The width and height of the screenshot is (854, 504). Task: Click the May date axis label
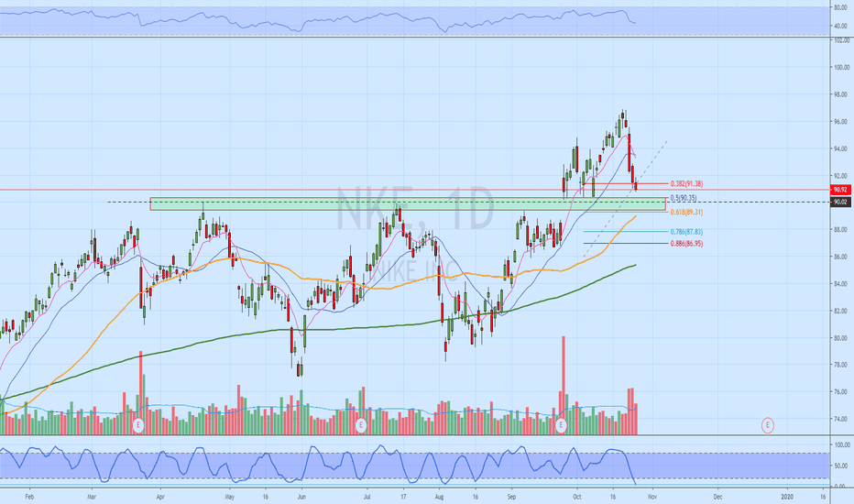click(229, 497)
